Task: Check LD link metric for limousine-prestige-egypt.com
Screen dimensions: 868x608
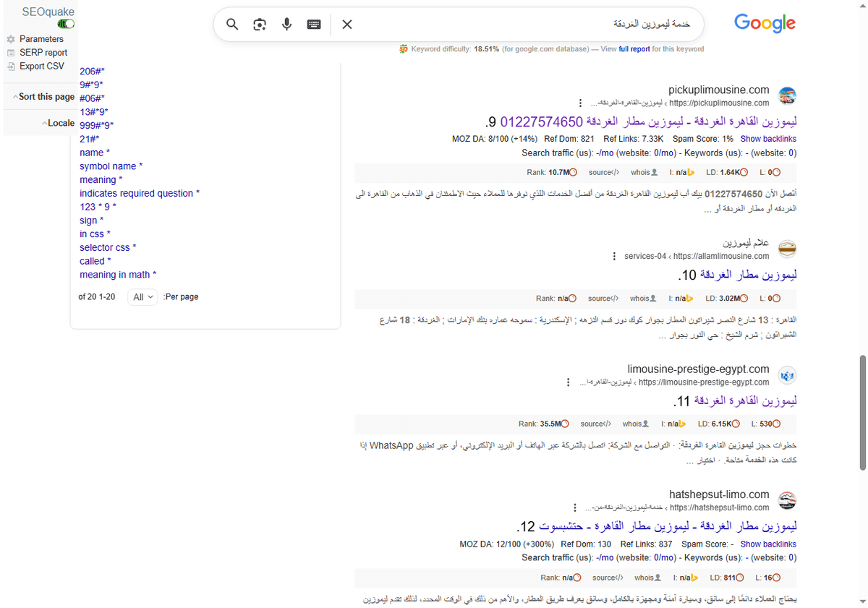Action: point(718,424)
